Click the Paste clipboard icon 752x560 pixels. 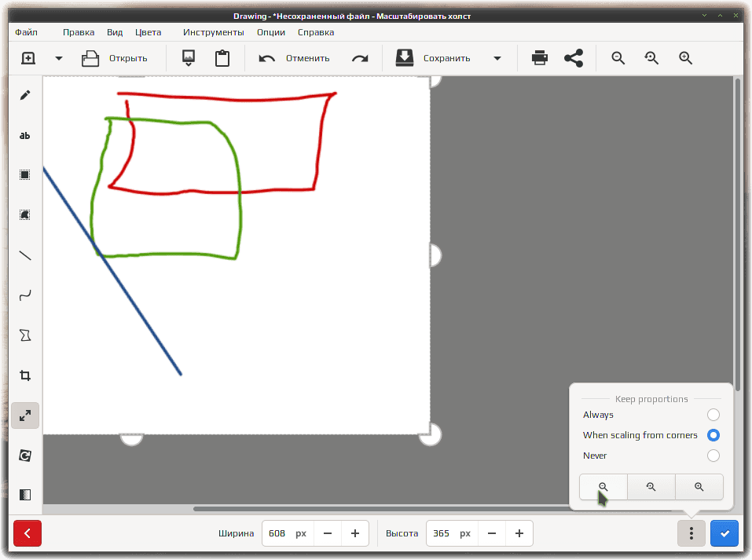[222, 58]
